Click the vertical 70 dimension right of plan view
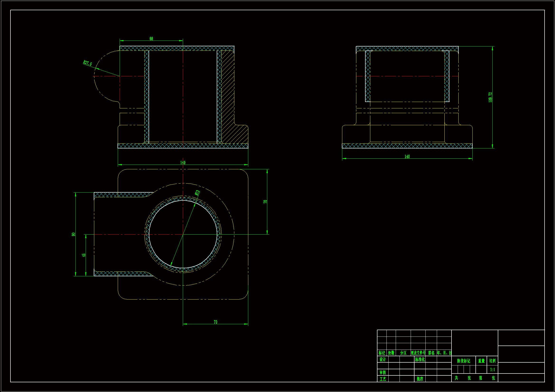The image size is (555, 392). click(x=265, y=202)
